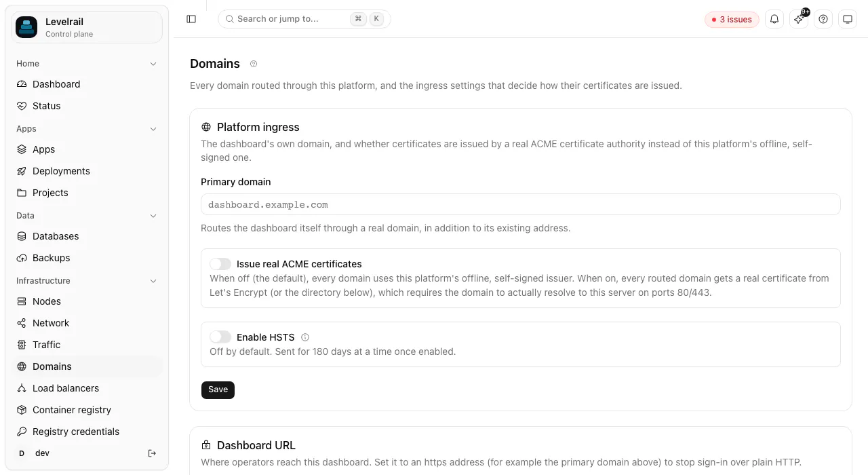Click the help icon beside Domains heading
Screen dimensions: 868x475
254,64
